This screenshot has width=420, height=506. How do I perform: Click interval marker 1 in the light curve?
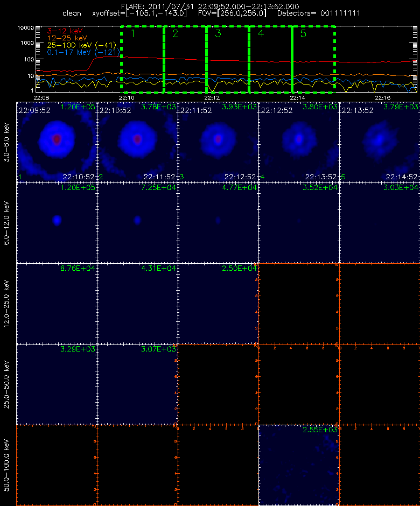132,33
